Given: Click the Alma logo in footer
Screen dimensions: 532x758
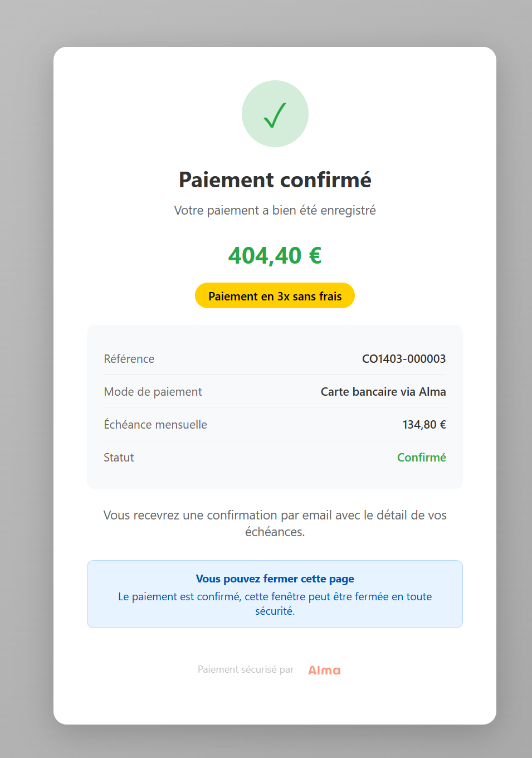Looking at the screenshot, I should [x=324, y=670].
